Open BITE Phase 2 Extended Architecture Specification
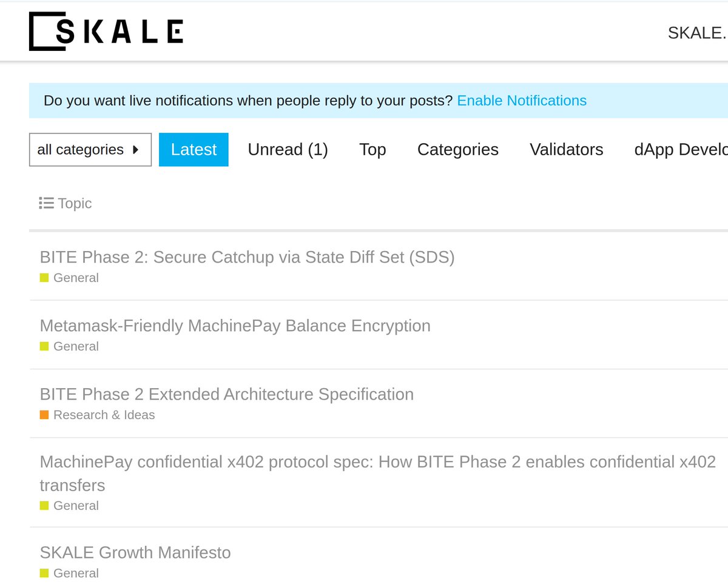The height and width of the screenshot is (584, 728). (x=226, y=394)
